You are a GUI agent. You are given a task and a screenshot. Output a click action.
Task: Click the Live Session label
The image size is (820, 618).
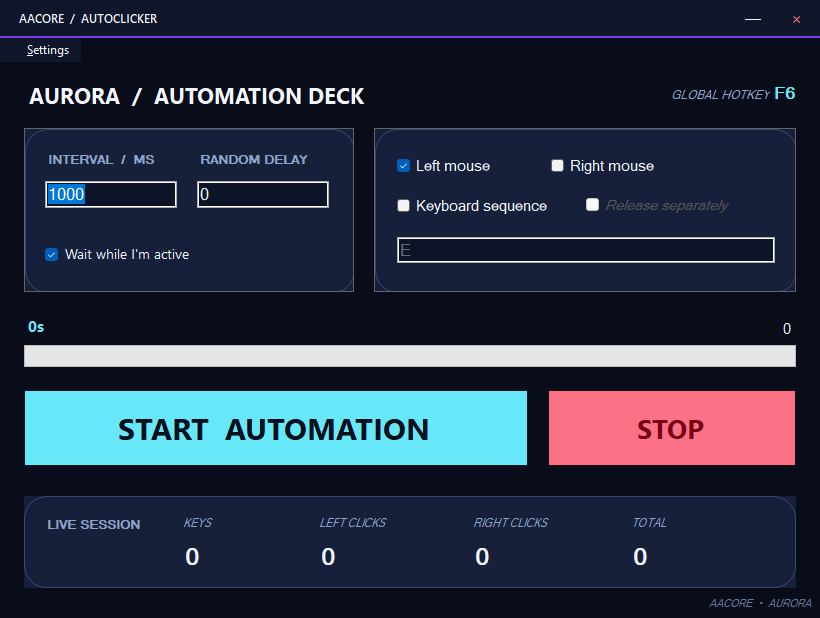[94, 524]
